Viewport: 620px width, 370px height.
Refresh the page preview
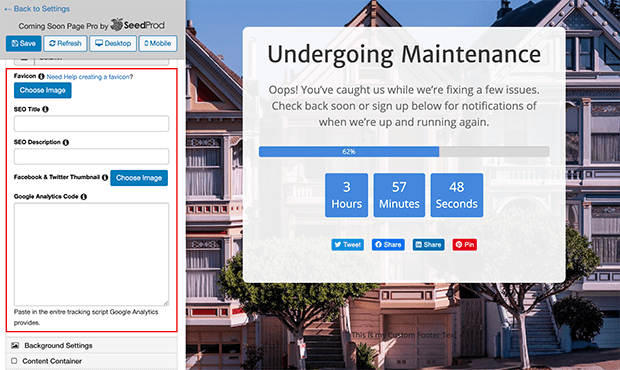[65, 43]
